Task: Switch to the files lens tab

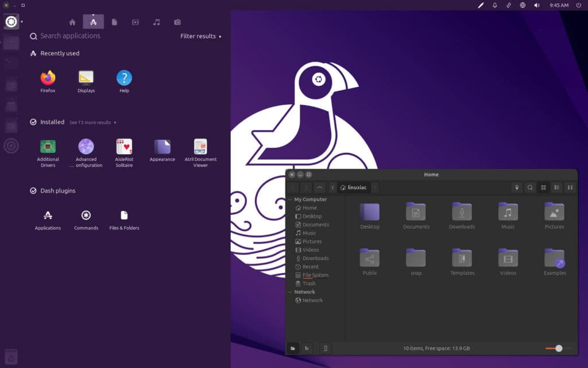Action: click(114, 22)
